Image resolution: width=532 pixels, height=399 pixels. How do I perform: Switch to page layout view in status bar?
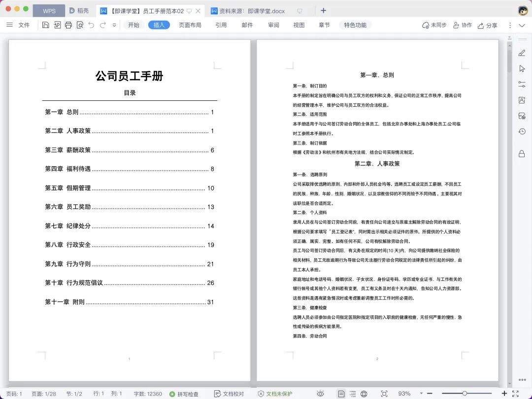click(341, 394)
